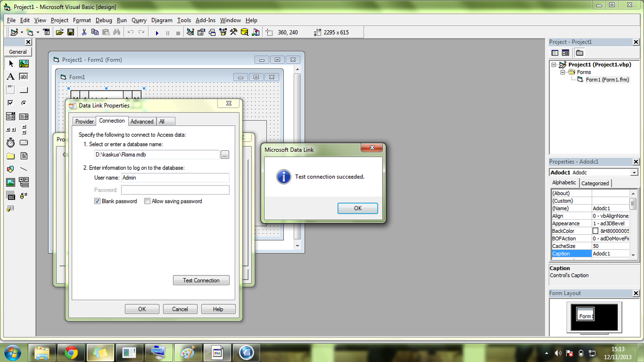Open the Add-Ins menu

(205, 20)
